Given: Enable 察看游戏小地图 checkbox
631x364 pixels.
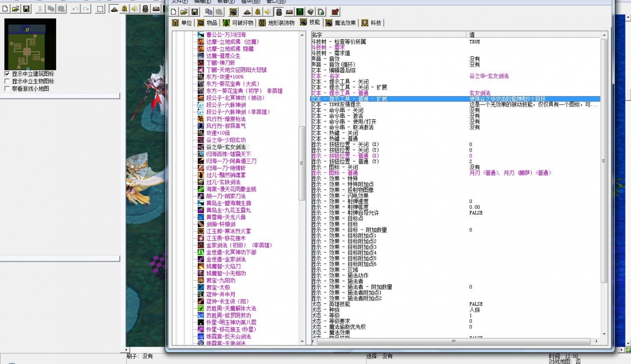Looking at the screenshot, I should (7, 89).
